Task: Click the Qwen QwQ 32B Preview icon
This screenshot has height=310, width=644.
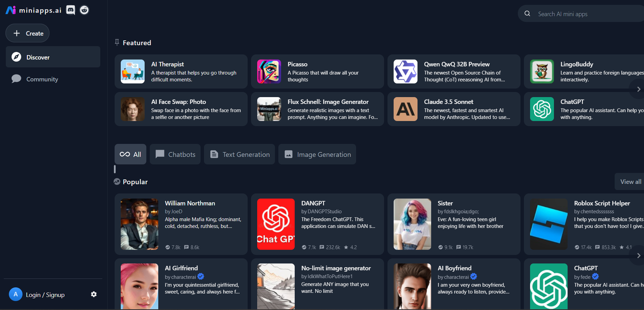Action: pos(405,71)
